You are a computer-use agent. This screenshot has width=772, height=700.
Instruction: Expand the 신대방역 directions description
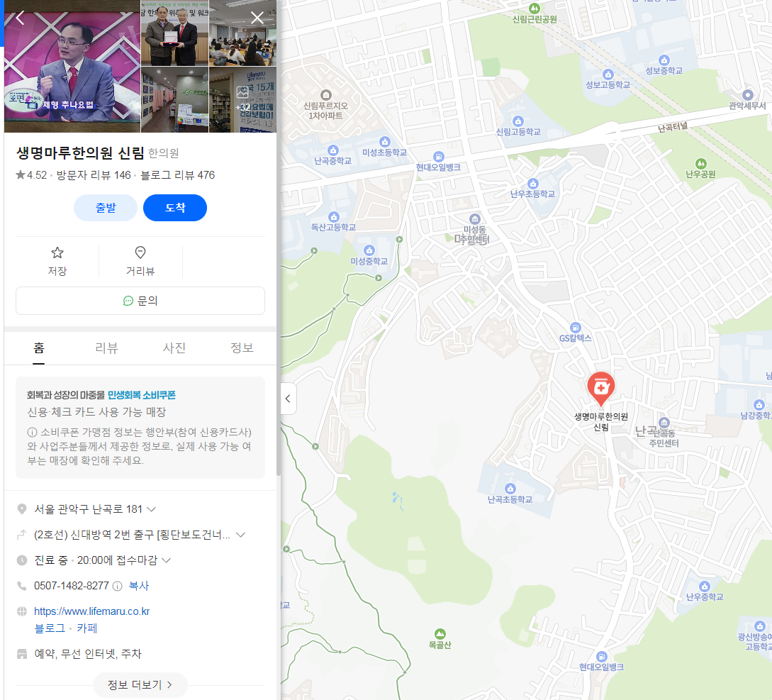pos(241,535)
